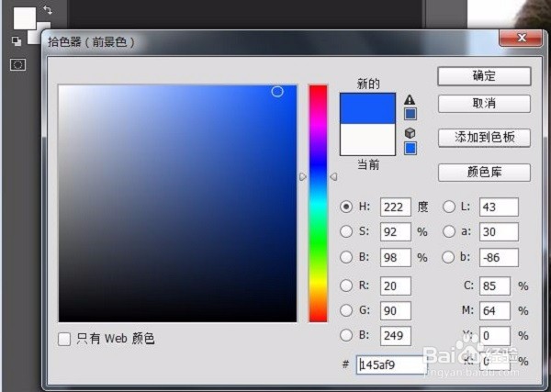Viewport: 551px width, 392px height.
Task: Close the color picker dialog
Action: coord(521,38)
